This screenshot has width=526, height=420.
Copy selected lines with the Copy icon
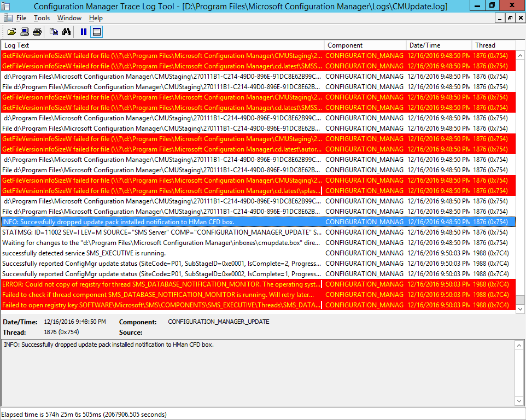tap(54, 32)
